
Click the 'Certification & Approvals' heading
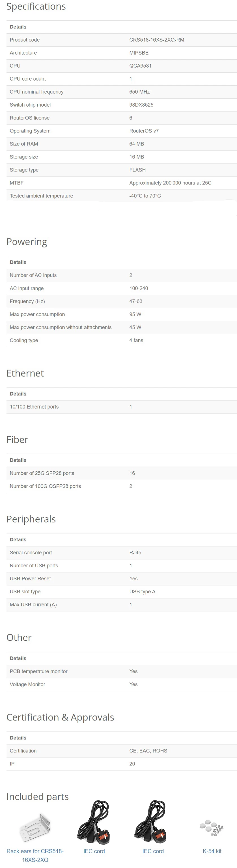click(60, 717)
